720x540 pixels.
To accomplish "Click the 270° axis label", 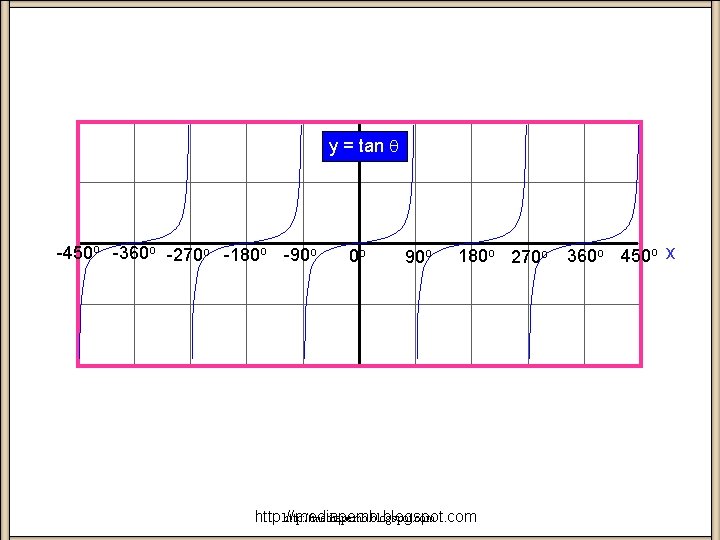I will click(529, 257).
